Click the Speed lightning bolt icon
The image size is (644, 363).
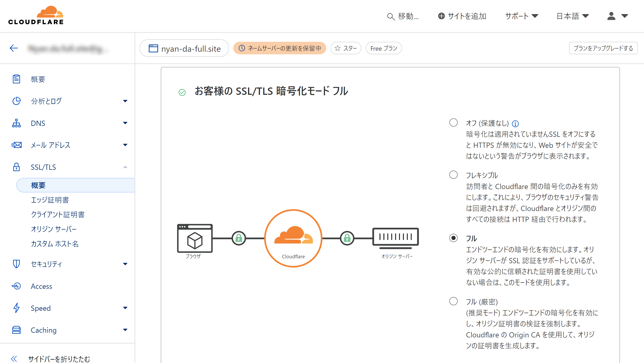[16, 308]
